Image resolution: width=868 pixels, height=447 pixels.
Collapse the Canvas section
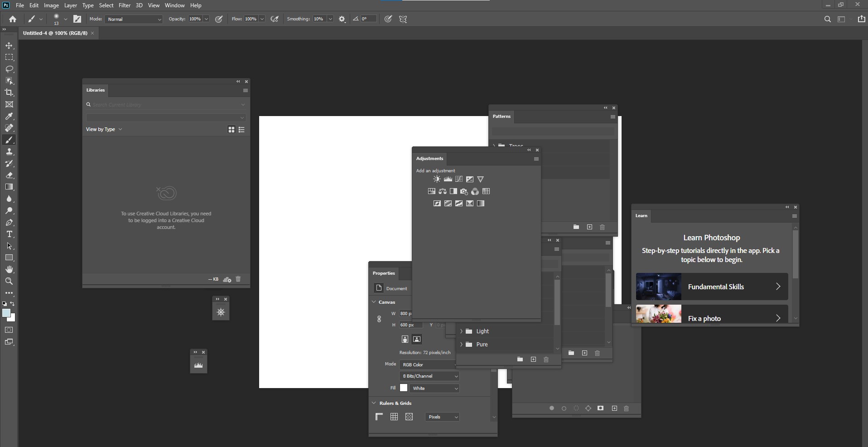click(x=374, y=302)
